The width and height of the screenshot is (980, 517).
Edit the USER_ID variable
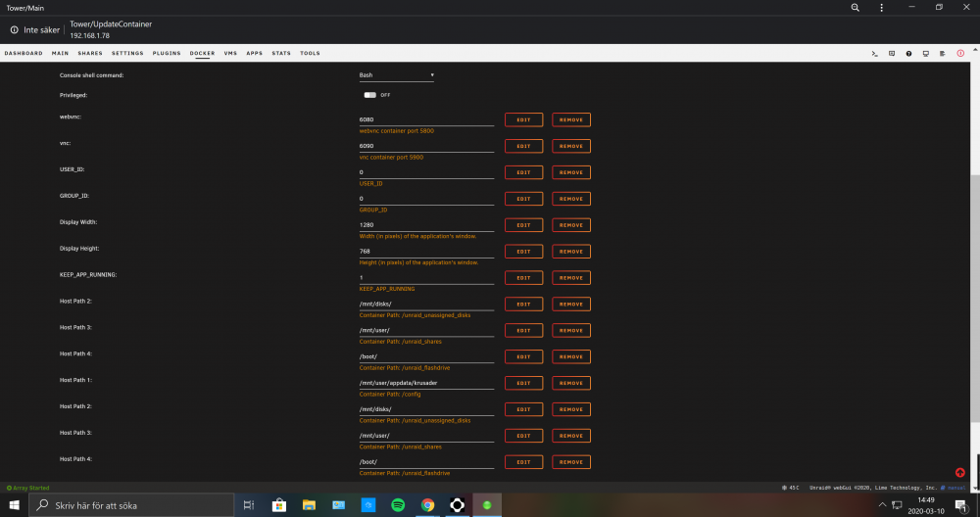(523, 172)
